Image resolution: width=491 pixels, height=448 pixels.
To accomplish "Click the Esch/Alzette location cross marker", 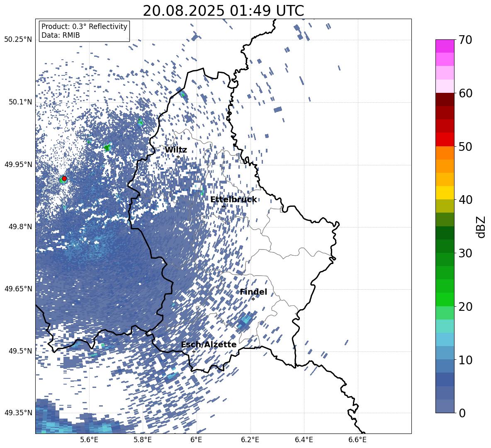I will (x=194, y=351).
